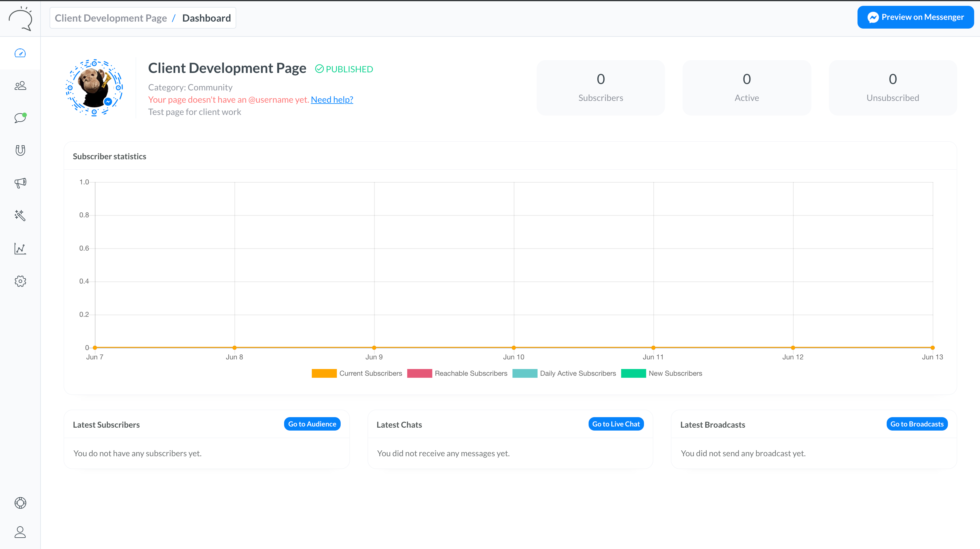This screenshot has height=549, width=980.
Task: Click Client Development Page breadcrumb
Action: (x=111, y=18)
